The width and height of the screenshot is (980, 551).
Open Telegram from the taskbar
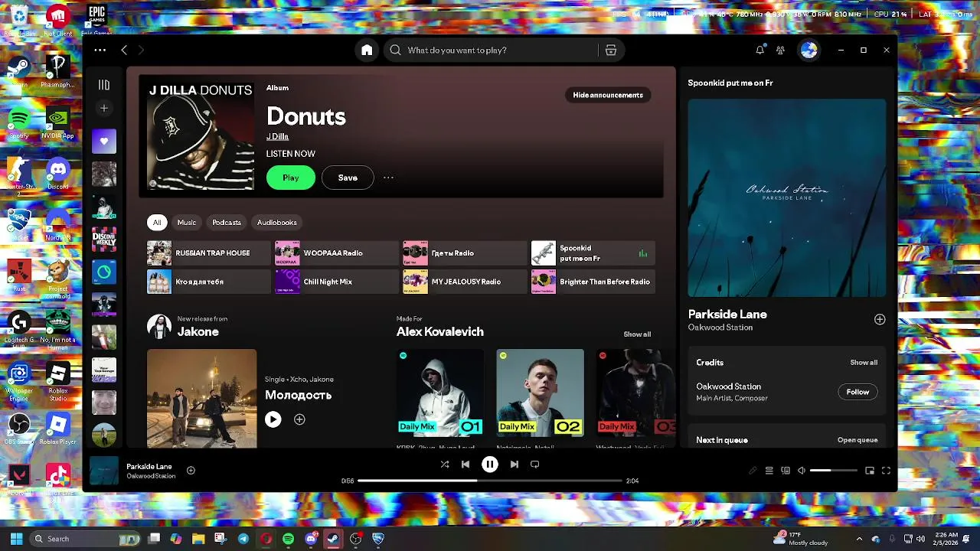click(243, 539)
